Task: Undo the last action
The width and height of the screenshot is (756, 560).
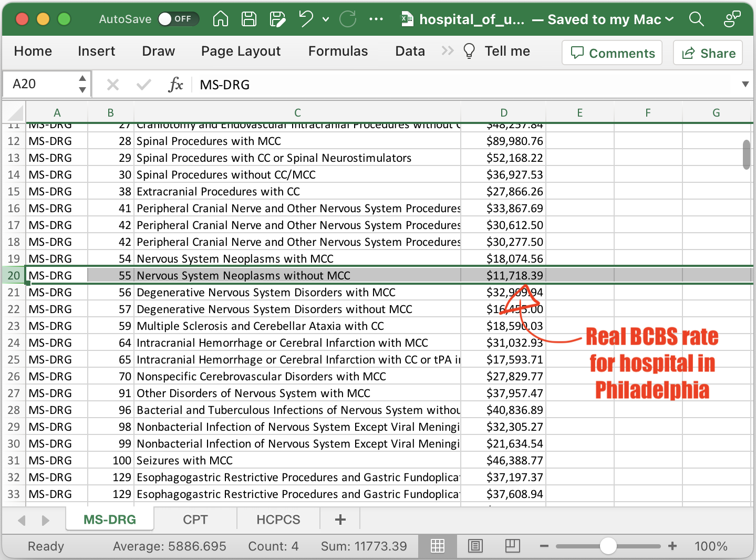Action: [306, 19]
